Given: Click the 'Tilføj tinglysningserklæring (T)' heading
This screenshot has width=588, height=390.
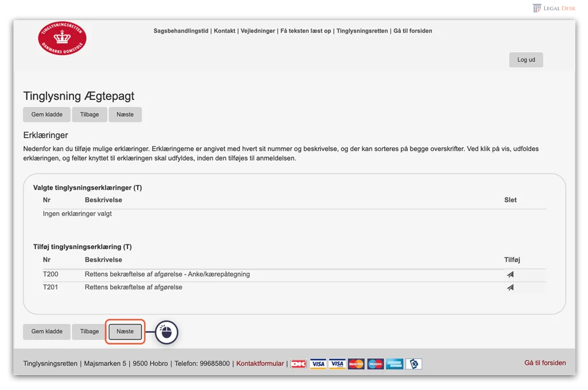Looking at the screenshot, I should coord(83,247).
